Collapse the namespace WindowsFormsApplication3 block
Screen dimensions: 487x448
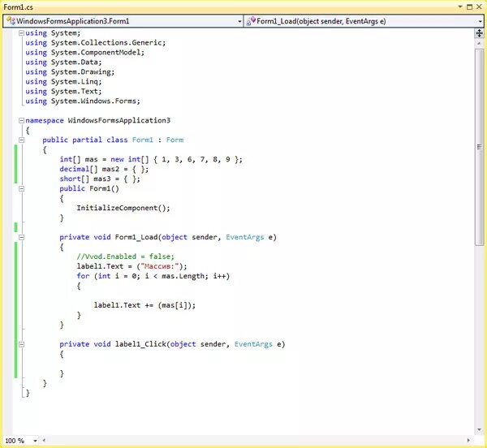click(21, 120)
